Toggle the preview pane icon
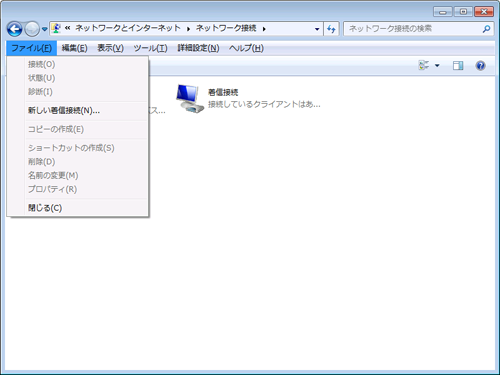This screenshot has height=375, width=500. 458,66
